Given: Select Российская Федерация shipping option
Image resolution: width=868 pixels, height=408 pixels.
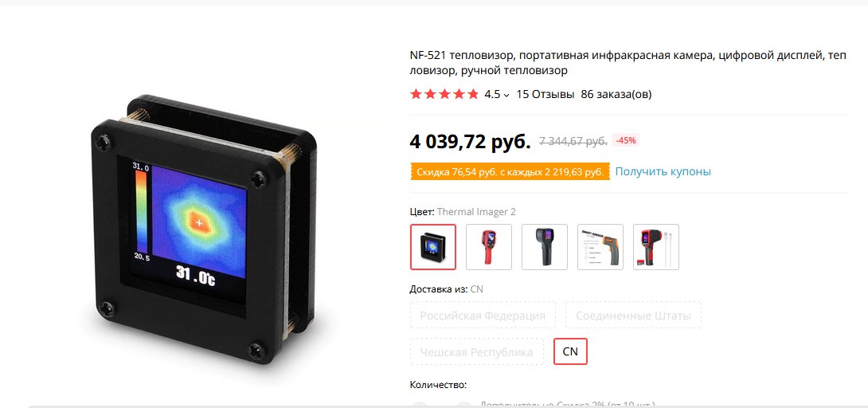Looking at the screenshot, I should tap(483, 316).
